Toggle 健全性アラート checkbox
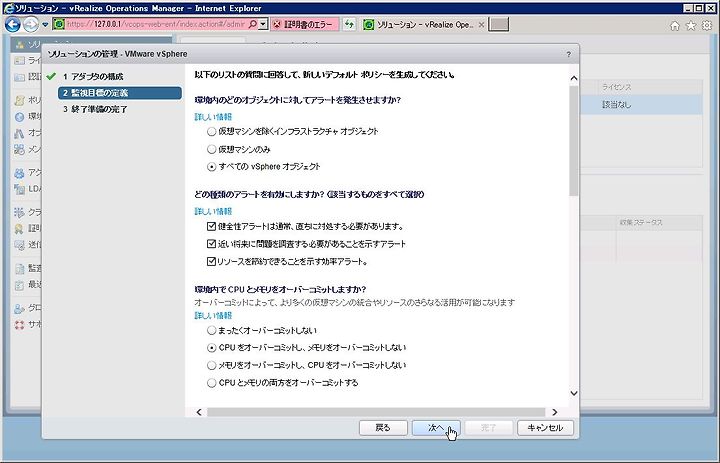The height and width of the screenshot is (463, 720). (x=211, y=226)
